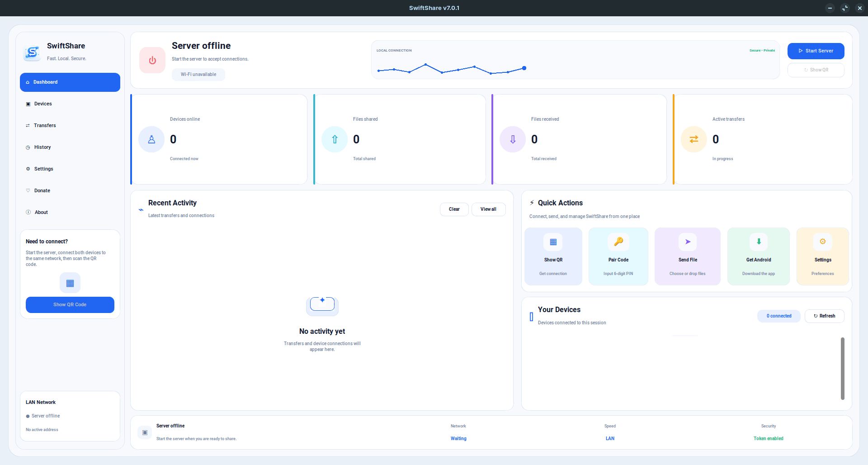Screen dimensions: 868x465
Task: Click the disabled Show QR button
Action: point(816,70)
